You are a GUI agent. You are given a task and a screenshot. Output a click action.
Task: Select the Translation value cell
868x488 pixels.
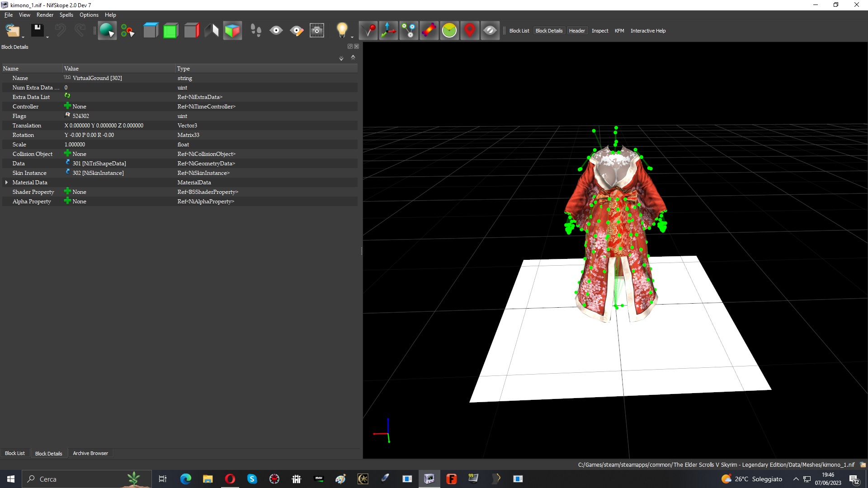click(119, 126)
